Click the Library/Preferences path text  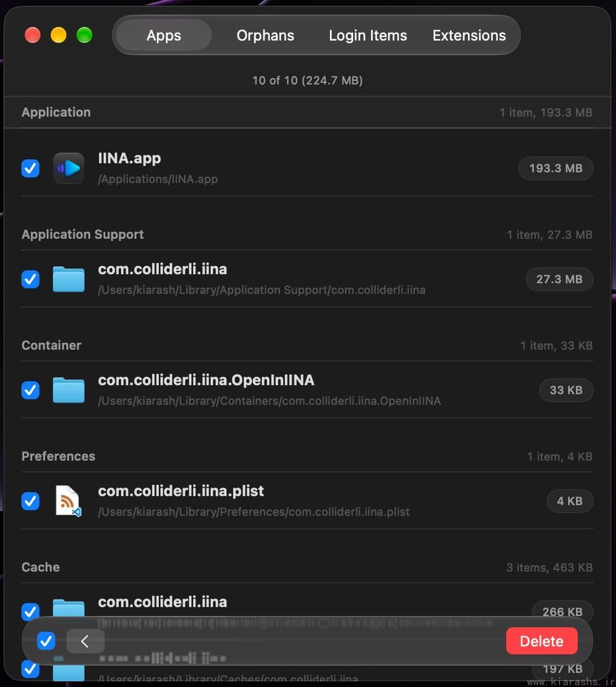click(253, 512)
